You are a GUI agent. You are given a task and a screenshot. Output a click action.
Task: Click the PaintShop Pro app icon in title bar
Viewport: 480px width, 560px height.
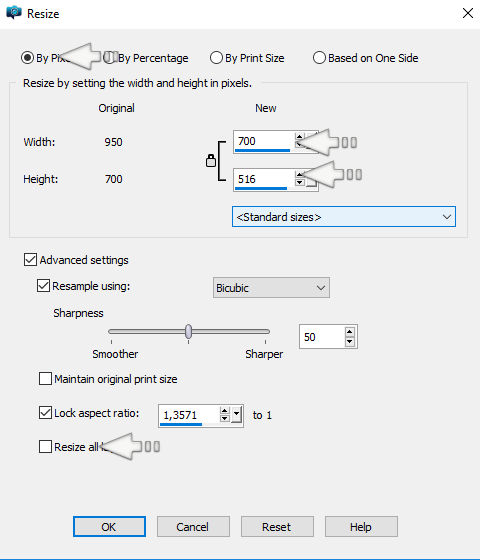pyautogui.click(x=14, y=12)
